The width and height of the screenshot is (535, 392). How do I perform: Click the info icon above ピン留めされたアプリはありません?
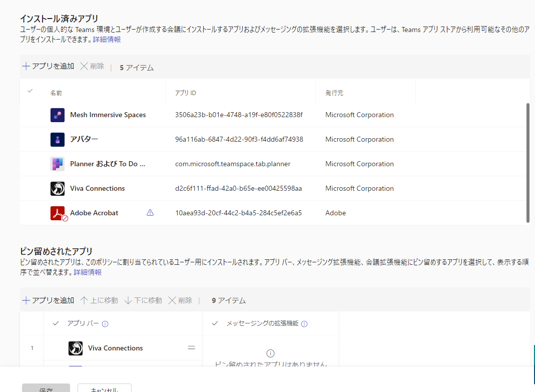[270, 353]
